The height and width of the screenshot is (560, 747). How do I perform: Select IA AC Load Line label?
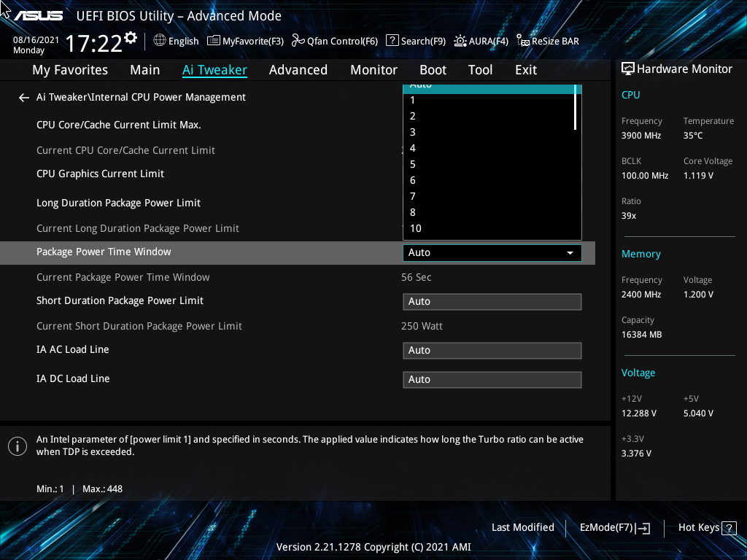point(72,349)
